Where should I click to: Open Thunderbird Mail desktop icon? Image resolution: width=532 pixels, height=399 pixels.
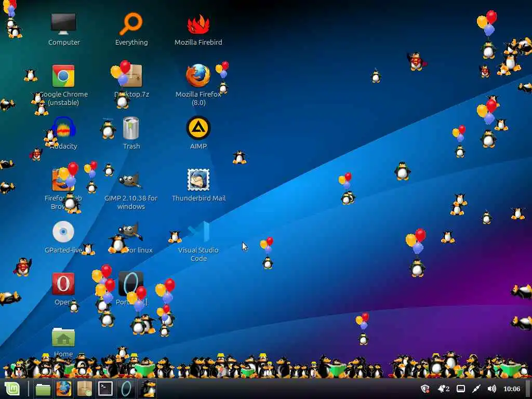(x=198, y=180)
